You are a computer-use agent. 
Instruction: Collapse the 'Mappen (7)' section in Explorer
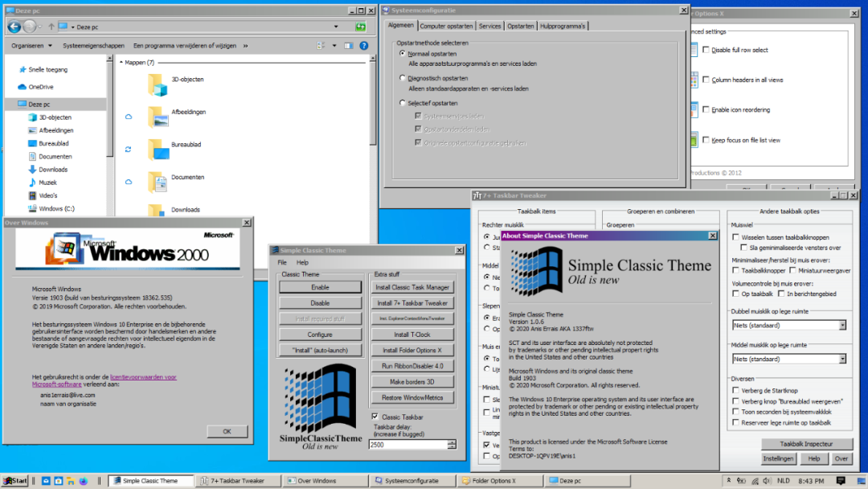pos(121,62)
